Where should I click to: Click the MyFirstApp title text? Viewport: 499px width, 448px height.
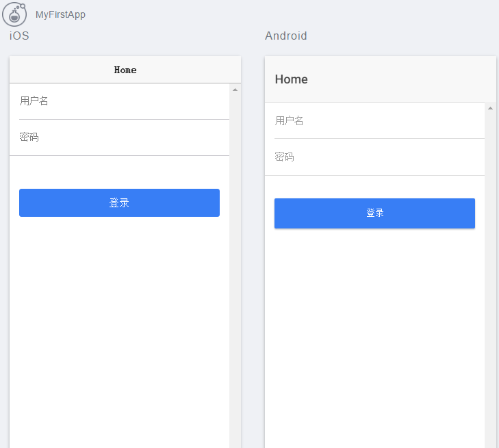point(60,14)
